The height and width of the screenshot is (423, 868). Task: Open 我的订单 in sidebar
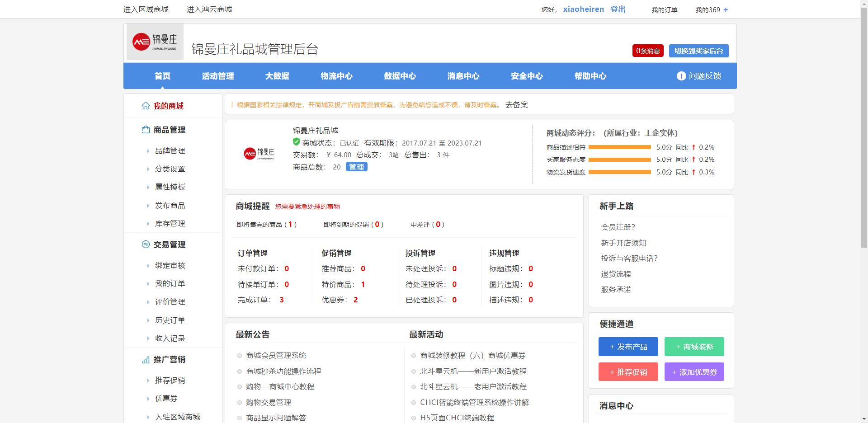[170, 283]
